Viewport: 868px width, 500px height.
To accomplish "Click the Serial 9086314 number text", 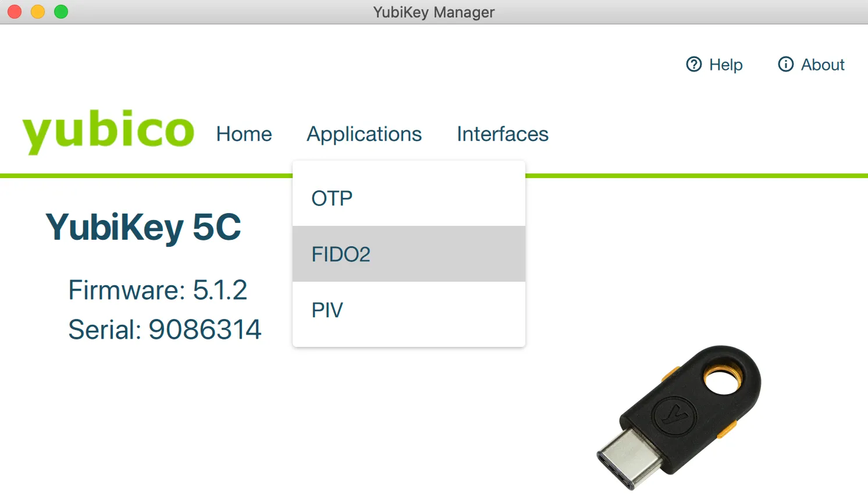I will click(x=165, y=329).
